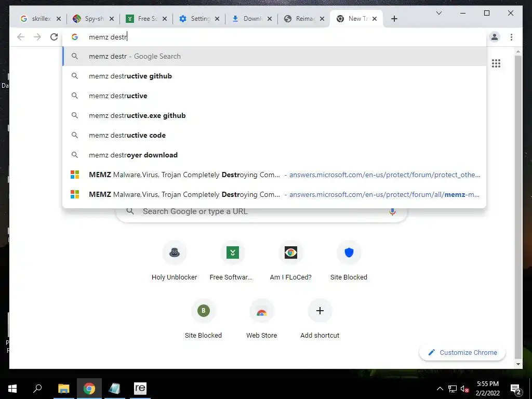This screenshot has width=532, height=399.
Task: Click the scrollbar down arrow
Action: click(518, 364)
